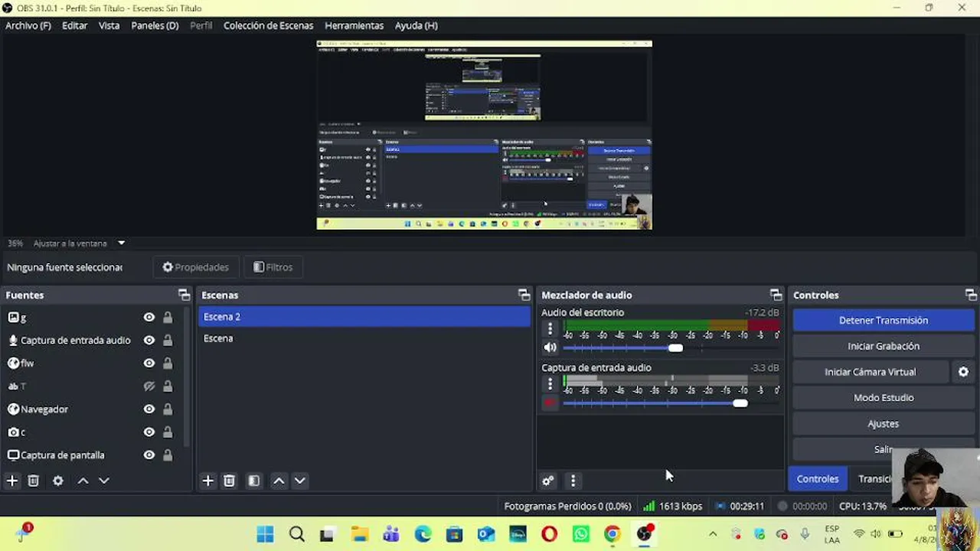Hide the Navegador source

pos(149,409)
